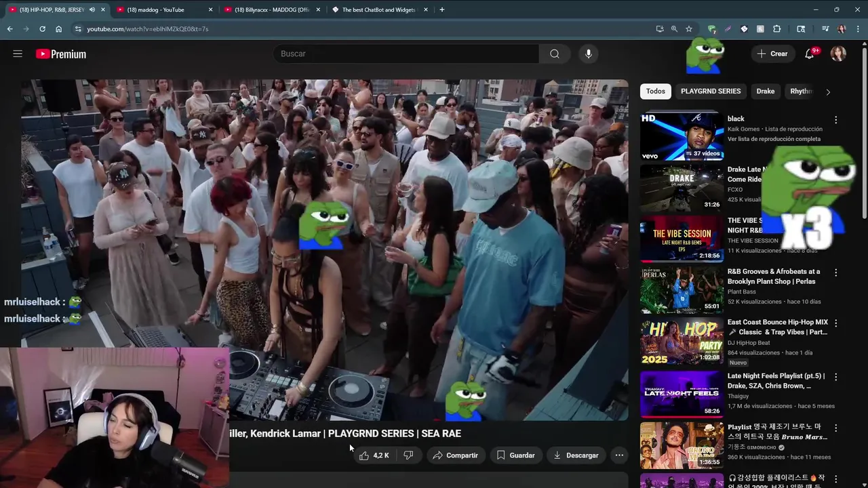868x488 pixels.
Task: Open options for Late Night Feels Playlist
Action: 835,377
